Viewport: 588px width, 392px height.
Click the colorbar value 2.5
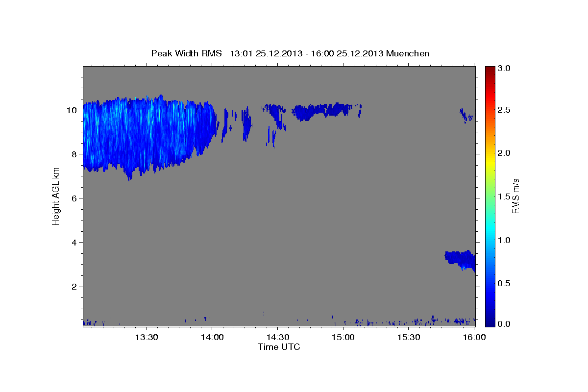pos(504,110)
